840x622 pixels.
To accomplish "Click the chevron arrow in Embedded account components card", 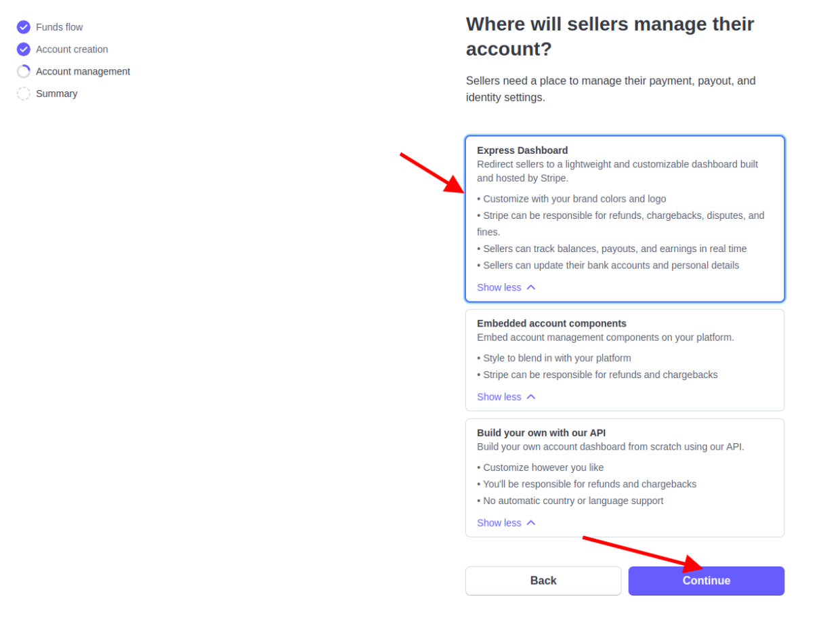I will coord(531,397).
